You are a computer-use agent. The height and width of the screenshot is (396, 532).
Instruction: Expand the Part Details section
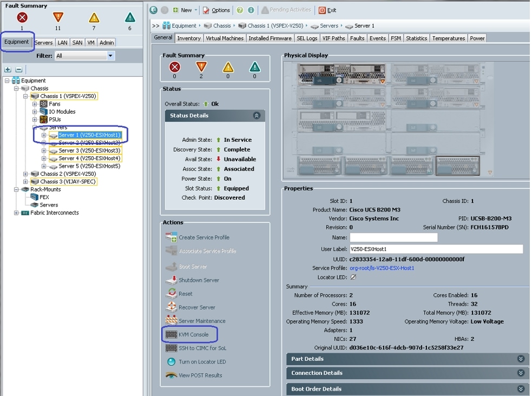pos(521,359)
